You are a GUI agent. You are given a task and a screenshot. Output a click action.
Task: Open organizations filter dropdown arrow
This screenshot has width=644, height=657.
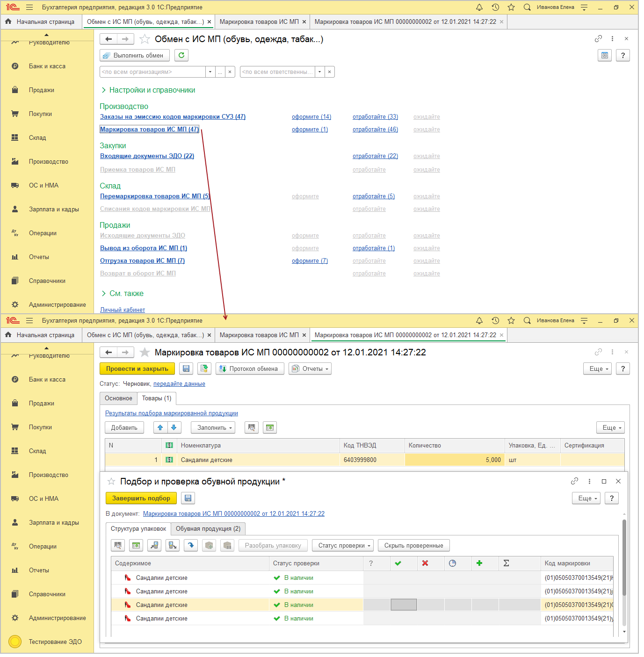coord(210,72)
